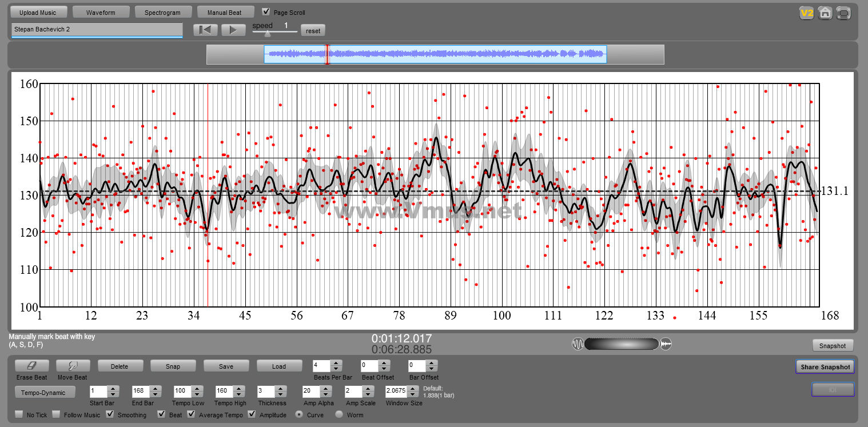The height and width of the screenshot is (427, 868).
Task: Click the Thickness value field
Action: (x=266, y=392)
